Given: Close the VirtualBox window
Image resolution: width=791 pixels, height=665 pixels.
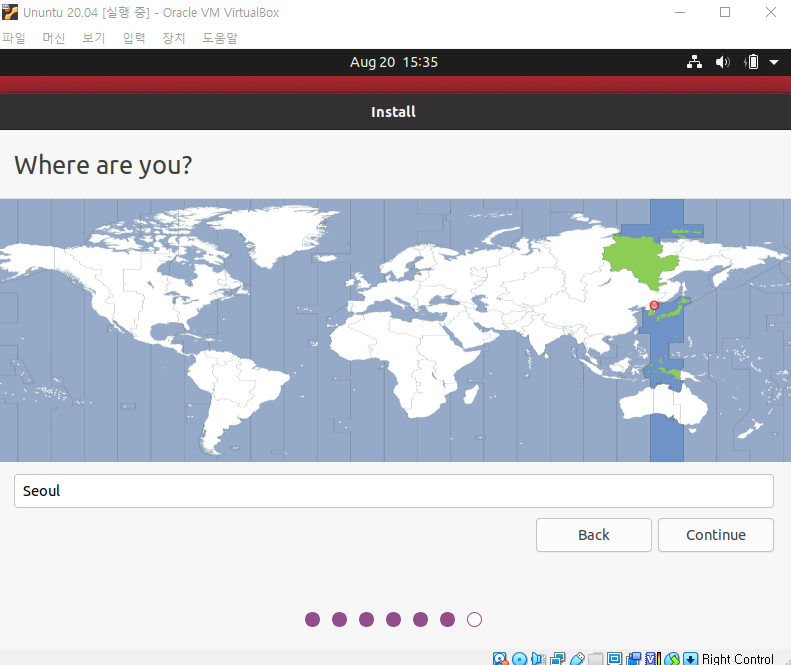Looking at the screenshot, I should (770, 12).
